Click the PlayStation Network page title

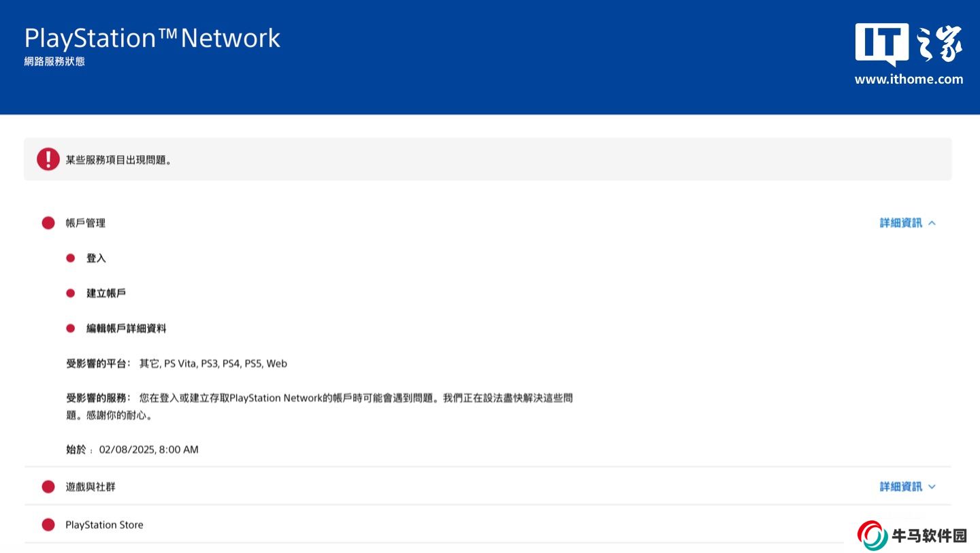pyautogui.click(x=152, y=38)
